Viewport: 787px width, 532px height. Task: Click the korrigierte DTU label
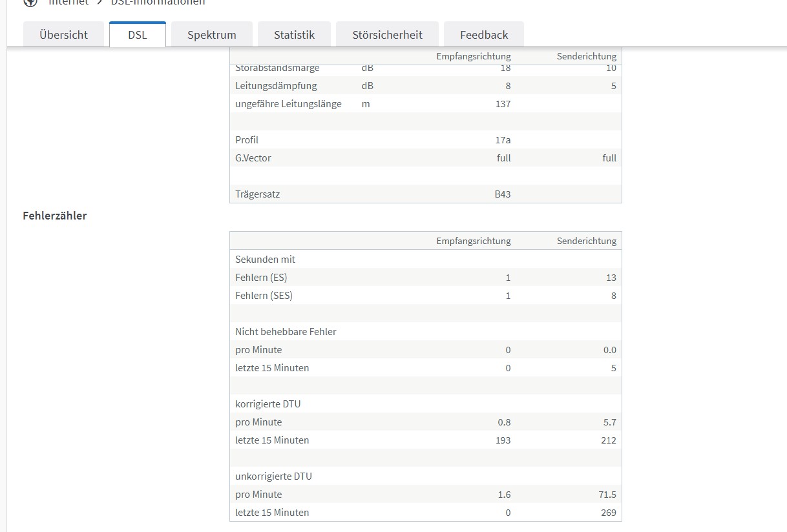click(x=268, y=404)
